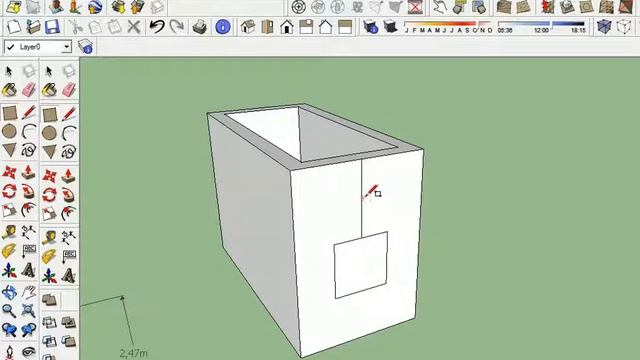
Task: Select Offset tool in leftmost palette
Action: (x=29, y=210)
